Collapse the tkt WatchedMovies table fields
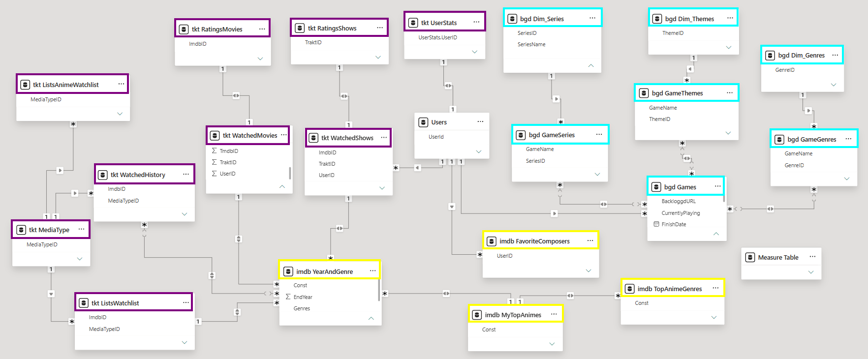 [282, 186]
